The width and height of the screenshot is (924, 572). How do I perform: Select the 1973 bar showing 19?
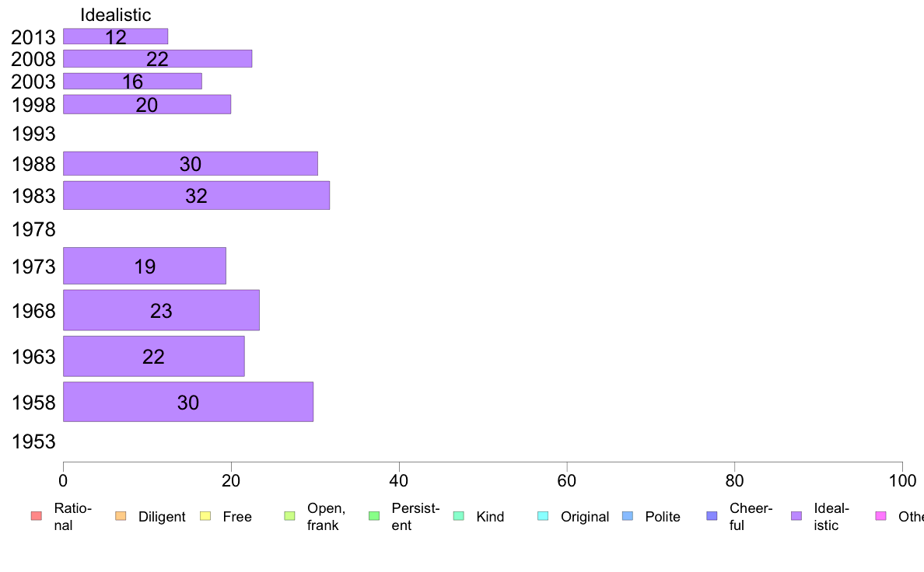coord(145,266)
